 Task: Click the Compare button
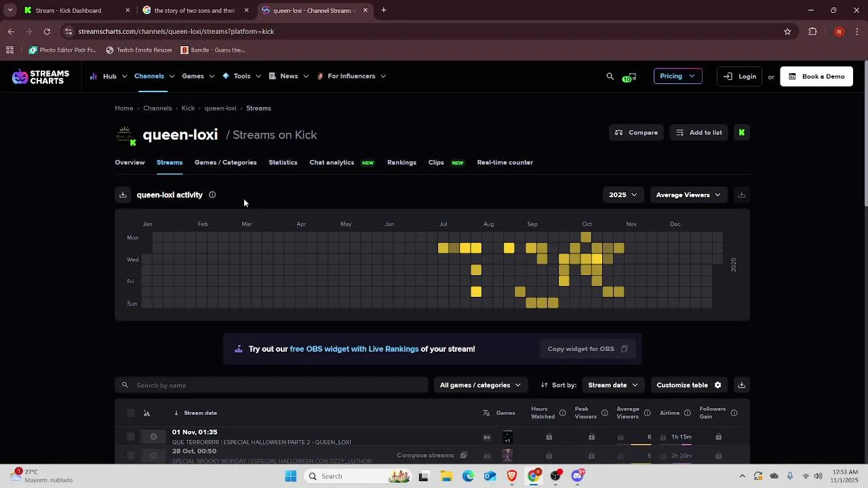(636, 133)
